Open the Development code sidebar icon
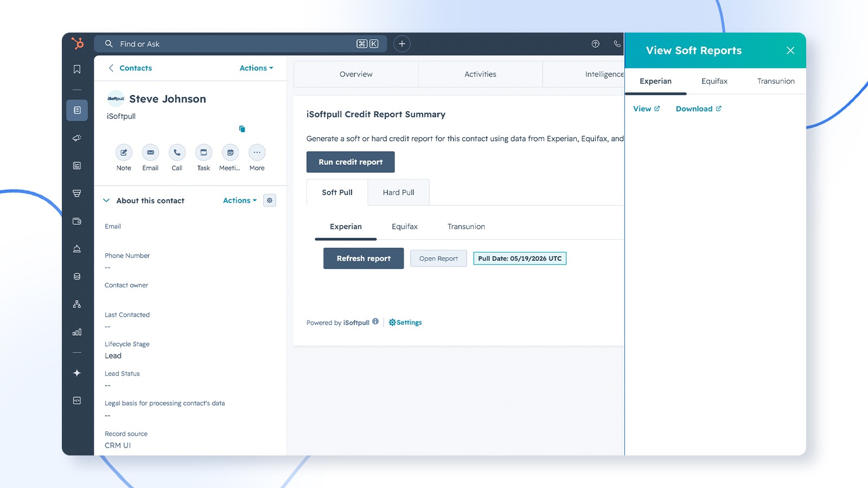868x488 pixels. pos(77,401)
